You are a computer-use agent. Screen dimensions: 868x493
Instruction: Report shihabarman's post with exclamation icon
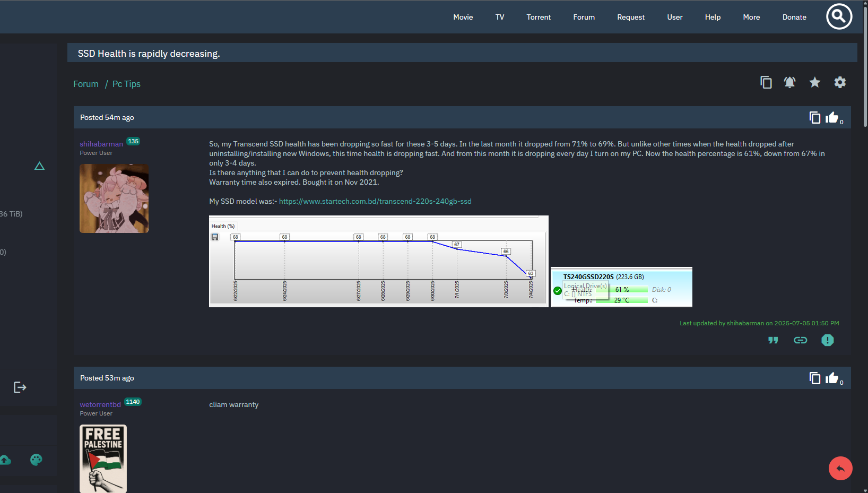click(x=827, y=340)
